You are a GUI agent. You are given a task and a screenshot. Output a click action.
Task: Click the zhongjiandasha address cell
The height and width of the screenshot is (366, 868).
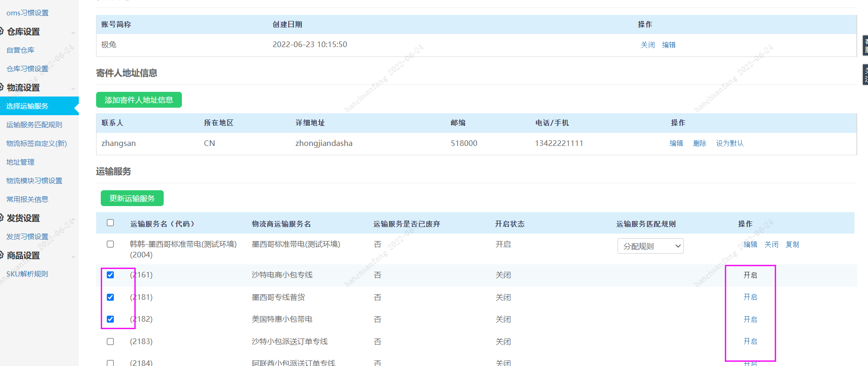point(324,144)
